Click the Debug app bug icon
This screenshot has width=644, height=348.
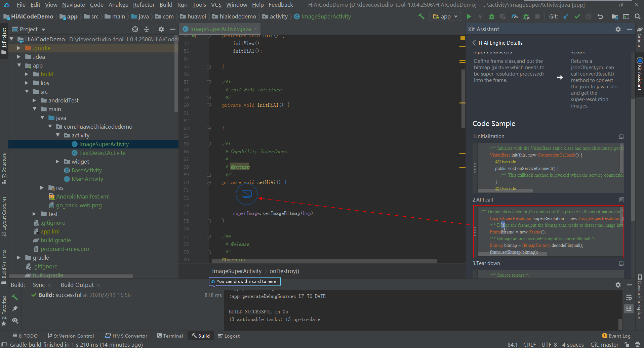coord(491,16)
